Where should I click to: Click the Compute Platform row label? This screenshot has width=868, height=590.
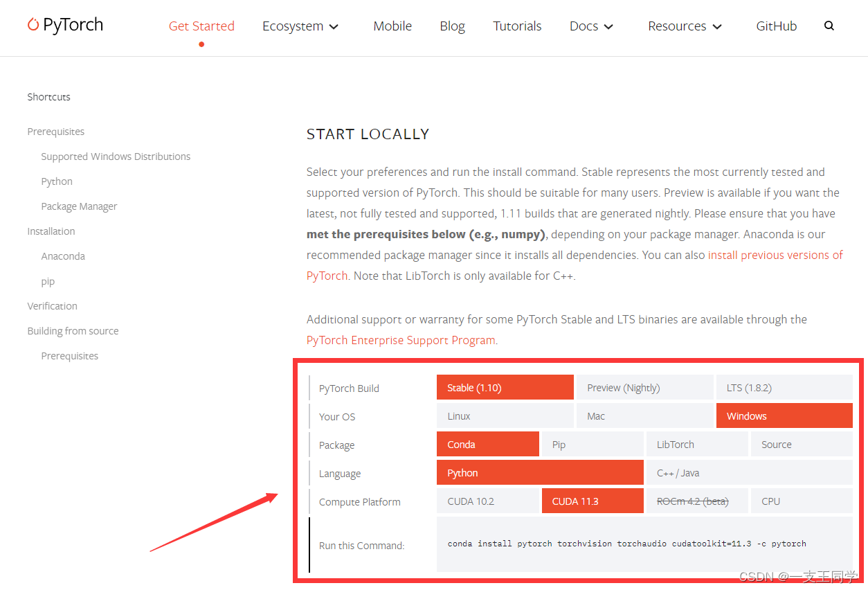click(360, 502)
